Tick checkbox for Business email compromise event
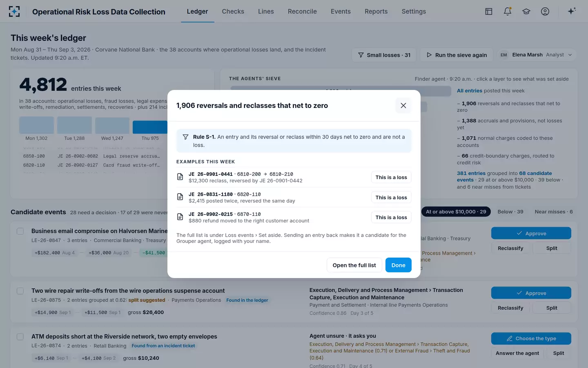The width and height of the screenshot is (588, 368). [x=20, y=231]
